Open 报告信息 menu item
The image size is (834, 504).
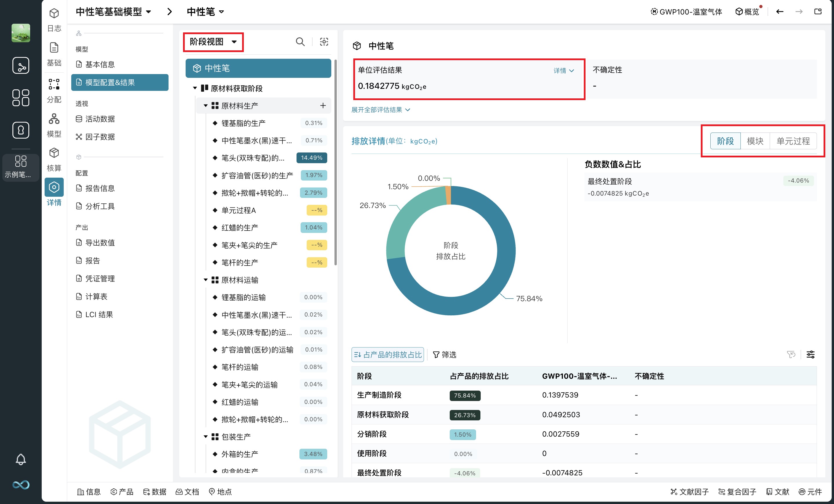[x=100, y=188]
